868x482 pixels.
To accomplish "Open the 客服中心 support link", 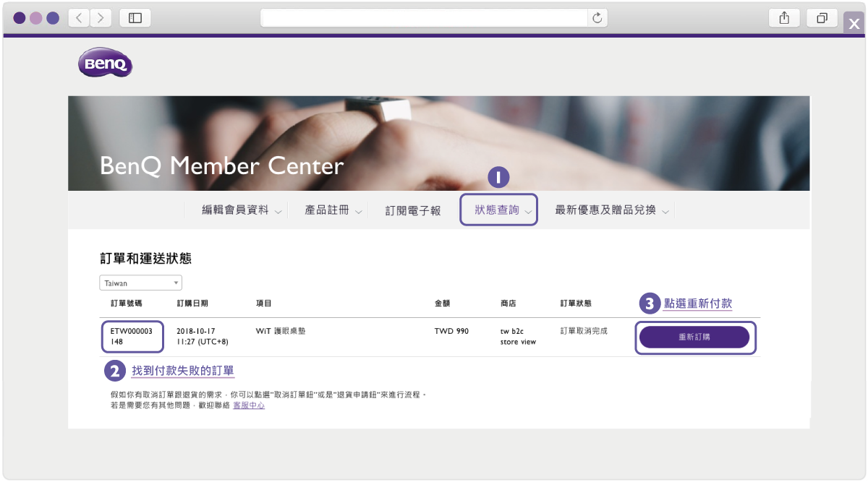I will point(249,405).
